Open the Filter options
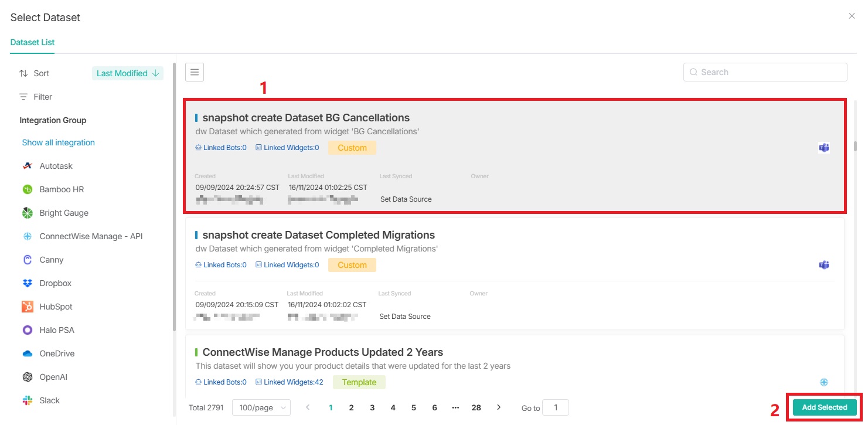The width and height of the screenshot is (868, 425). click(36, 97)
